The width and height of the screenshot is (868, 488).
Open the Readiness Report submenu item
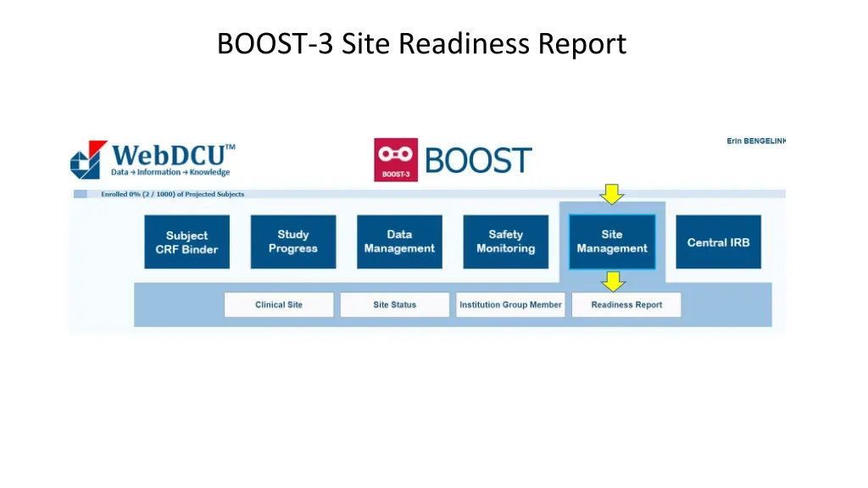(x=626, y=305)
